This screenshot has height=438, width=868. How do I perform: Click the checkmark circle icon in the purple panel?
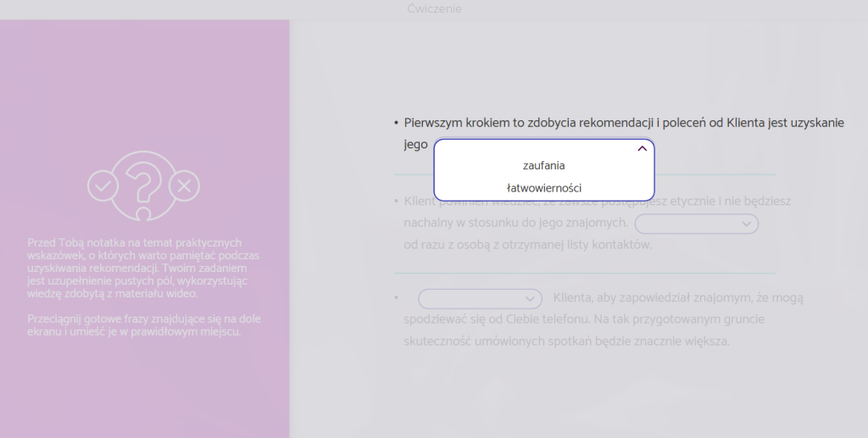(103, 185)
